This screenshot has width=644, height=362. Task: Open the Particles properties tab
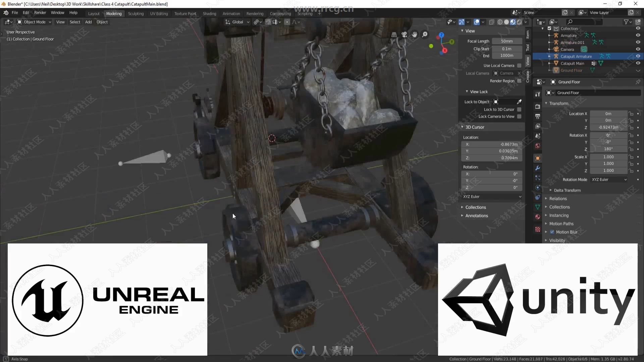[x=538, y=178]
